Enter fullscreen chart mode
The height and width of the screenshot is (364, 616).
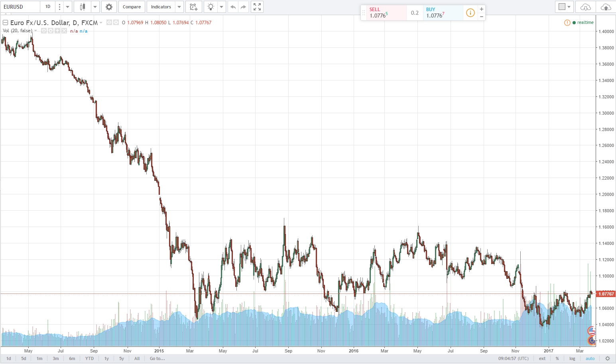tap(257, 7)
